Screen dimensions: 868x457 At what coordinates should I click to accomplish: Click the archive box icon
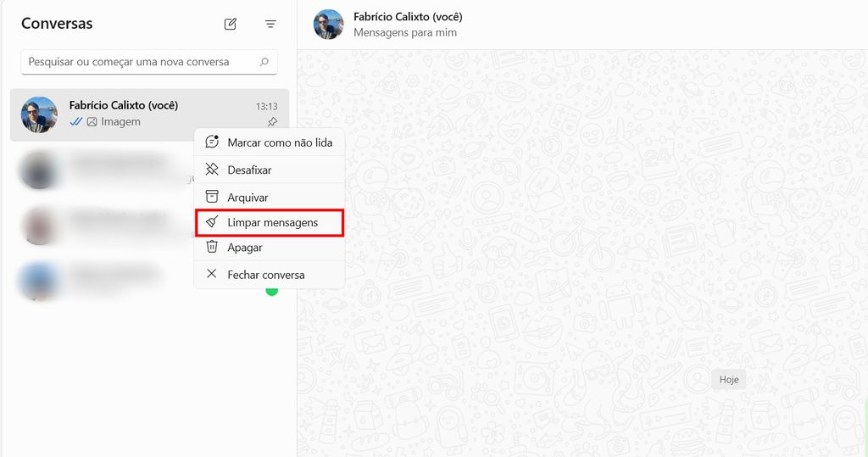click(212, 197)
